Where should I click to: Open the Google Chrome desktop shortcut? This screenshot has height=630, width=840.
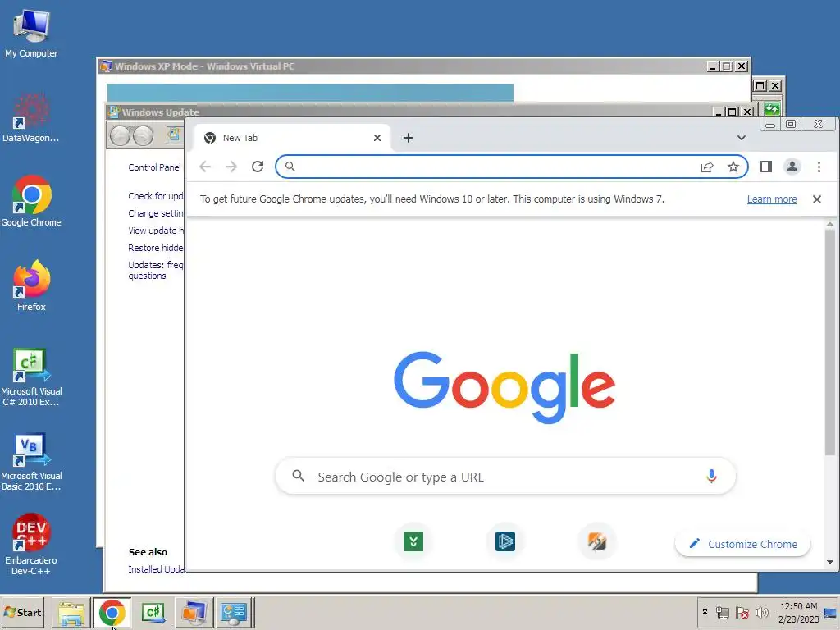coord(31,202)
